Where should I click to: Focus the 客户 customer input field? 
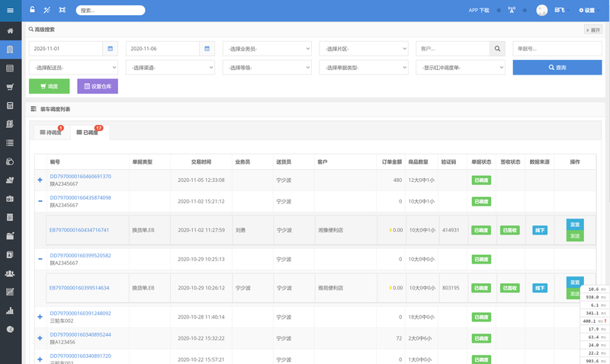click(453, 49)
